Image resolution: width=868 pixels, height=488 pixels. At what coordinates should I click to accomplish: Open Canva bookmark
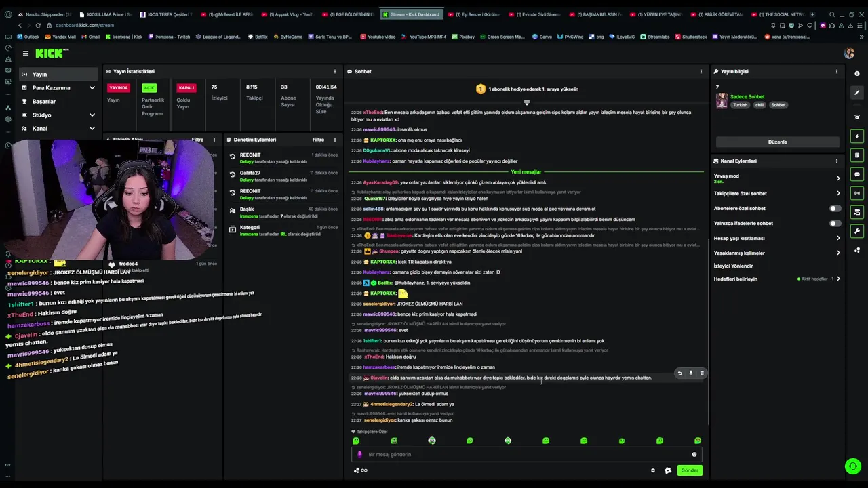(541, 37)
